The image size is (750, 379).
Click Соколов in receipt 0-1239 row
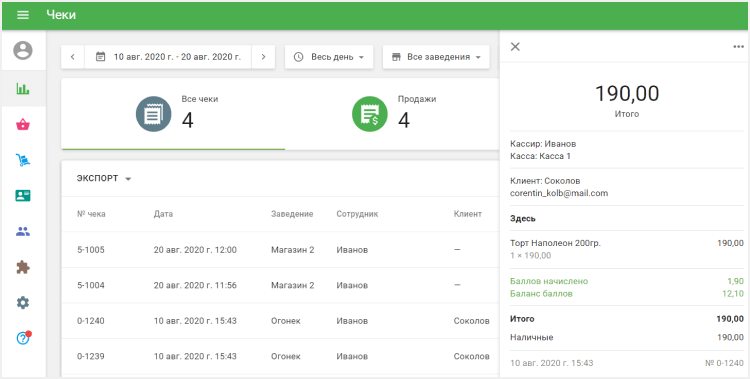[471, 356]
